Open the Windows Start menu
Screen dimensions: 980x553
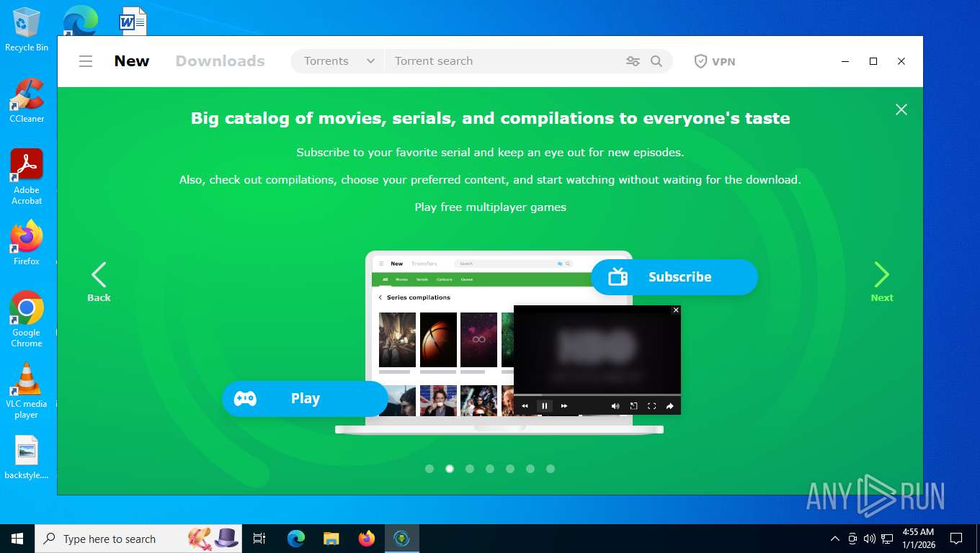tap(17, 539)
